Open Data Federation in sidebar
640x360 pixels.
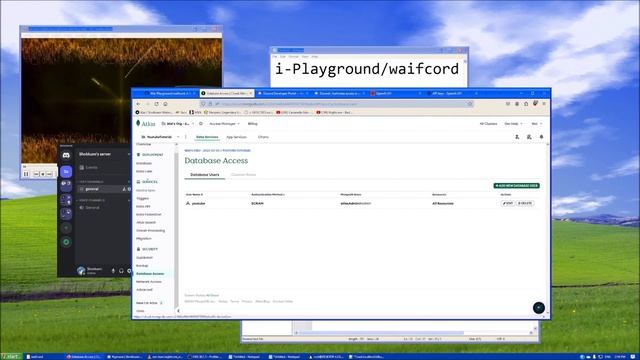(149, 214)
